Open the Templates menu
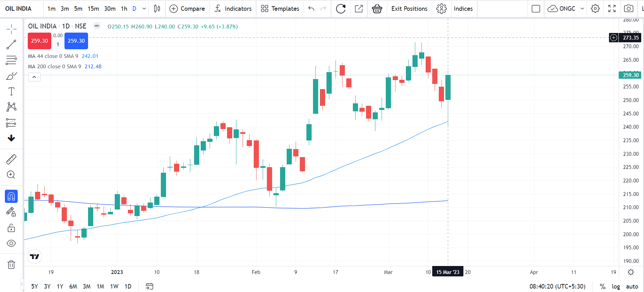Image resolution: width=644 pixels, height=292 pixels. click(280, 9)
